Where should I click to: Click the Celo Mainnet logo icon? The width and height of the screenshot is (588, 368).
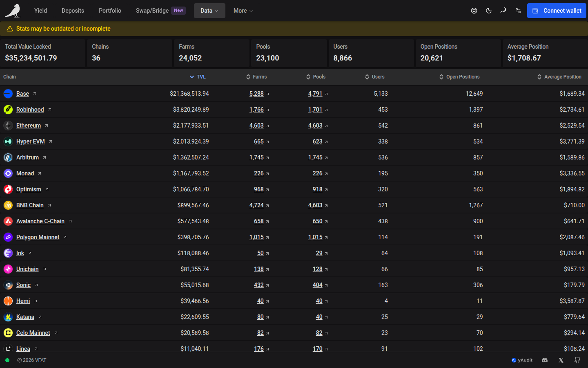coord(8,333)
